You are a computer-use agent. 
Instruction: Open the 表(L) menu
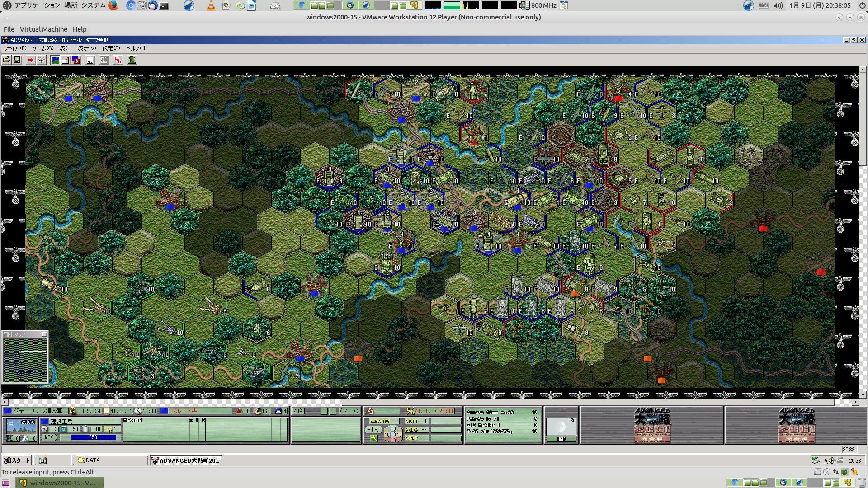66,48
